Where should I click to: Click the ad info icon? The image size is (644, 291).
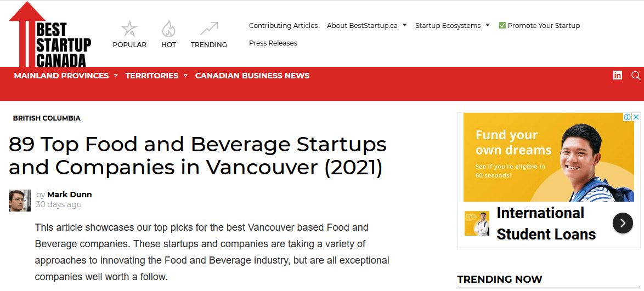pos(627,117)
